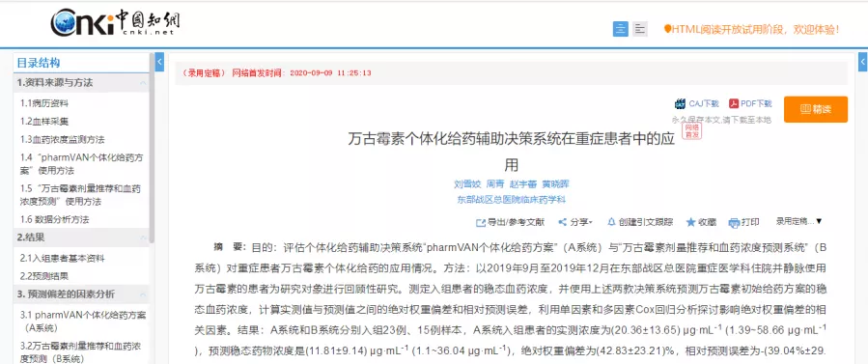This screenshot has height=364, width=868.
Task: Click 导出/参考文献 export link
Action: coord(516,222)
